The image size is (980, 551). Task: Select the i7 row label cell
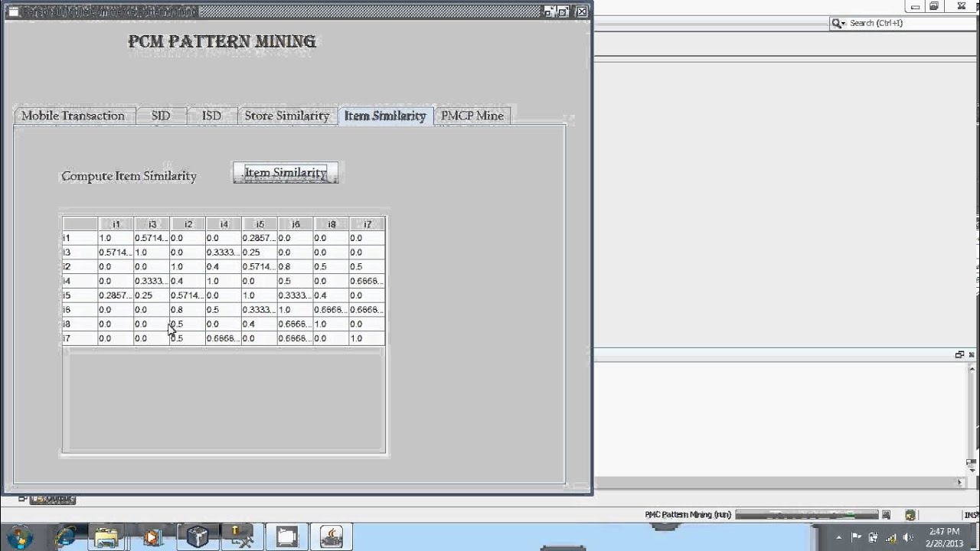click(x=80, y=338)
